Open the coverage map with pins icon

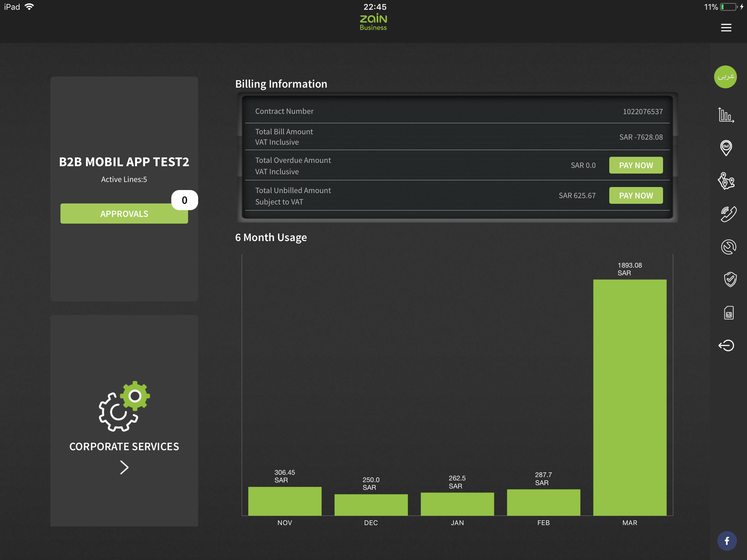click(726, 181)
